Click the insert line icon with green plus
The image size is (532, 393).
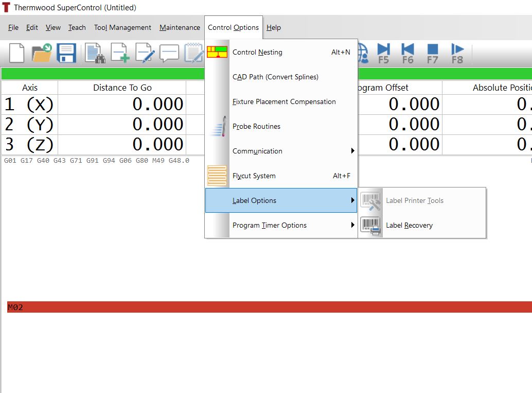coord(120,53)
